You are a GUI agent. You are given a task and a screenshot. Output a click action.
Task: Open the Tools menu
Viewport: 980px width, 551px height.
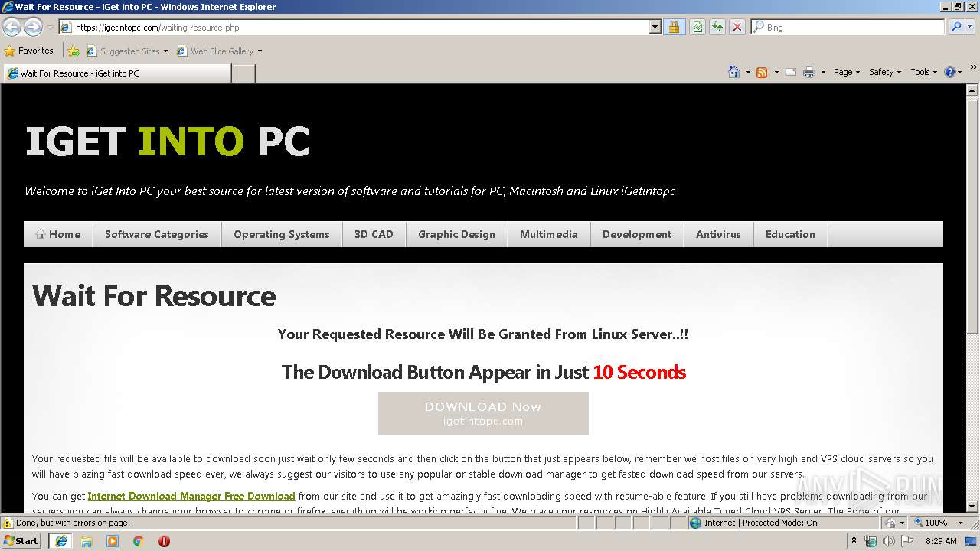click(x=923, y=72)
